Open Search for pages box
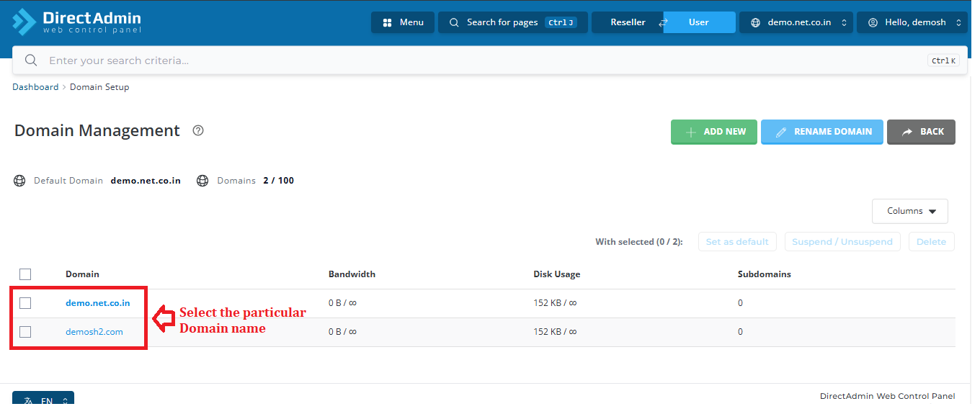Viewport: 980px width, 414px height. (513, 22)
